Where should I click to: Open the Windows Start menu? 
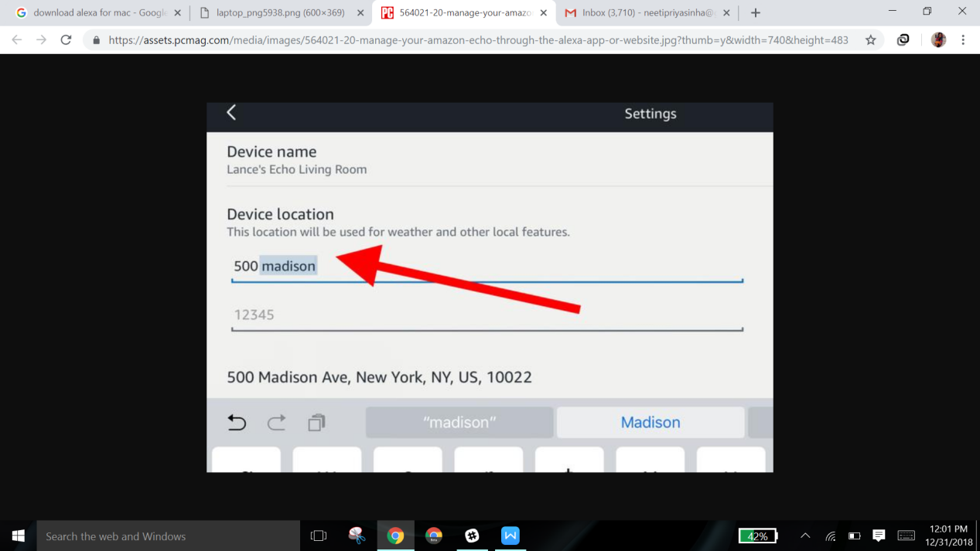tap(19, 536)
